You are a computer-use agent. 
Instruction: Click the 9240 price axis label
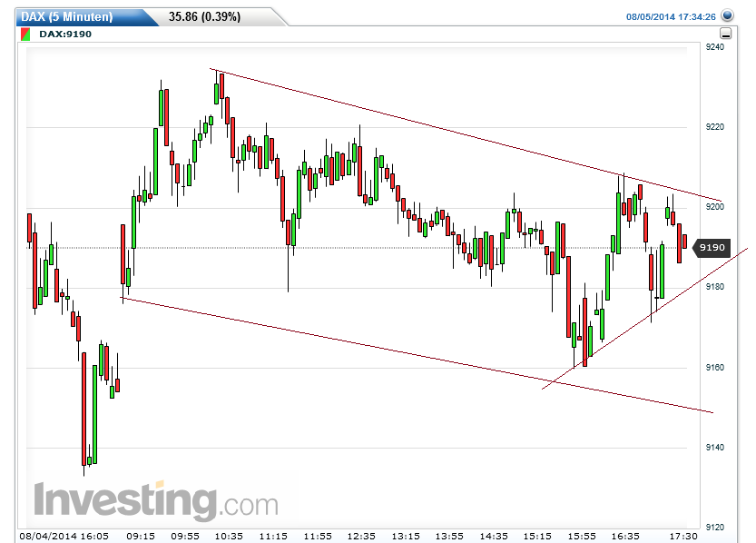(x=714, y=47)
